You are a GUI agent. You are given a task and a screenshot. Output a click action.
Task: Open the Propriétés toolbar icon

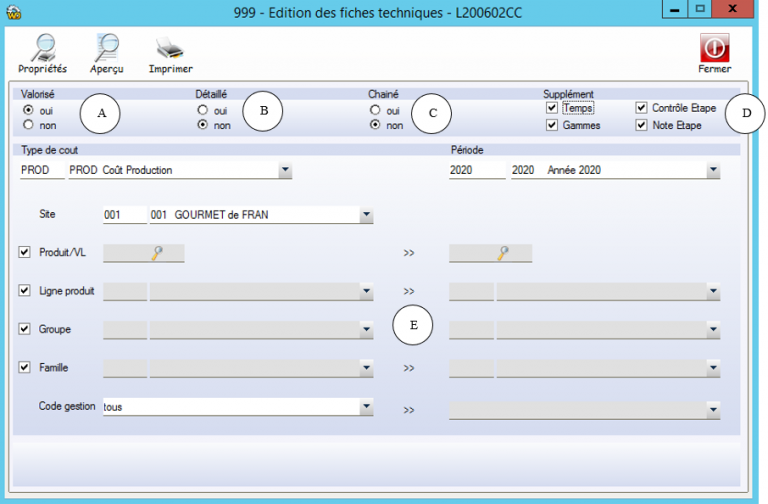[42, 47]
